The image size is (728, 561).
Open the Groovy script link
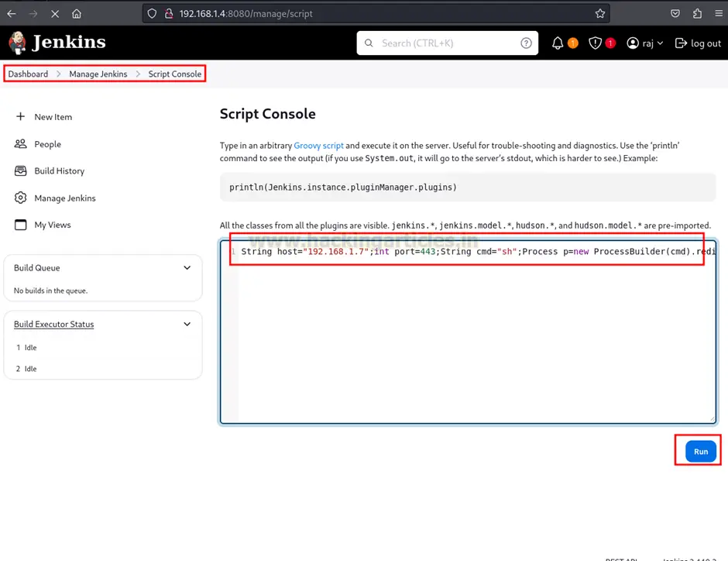318,146
